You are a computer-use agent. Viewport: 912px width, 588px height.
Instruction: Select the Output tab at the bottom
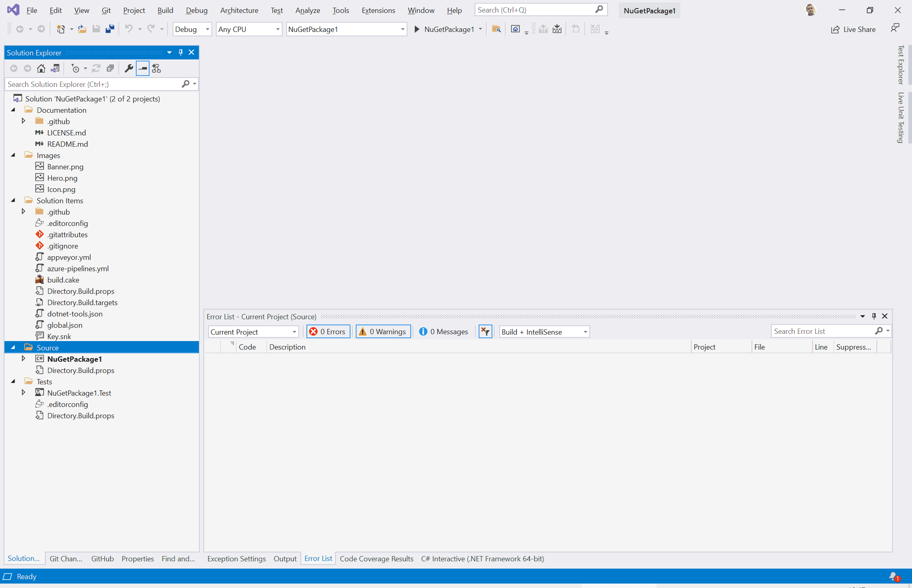285,559
